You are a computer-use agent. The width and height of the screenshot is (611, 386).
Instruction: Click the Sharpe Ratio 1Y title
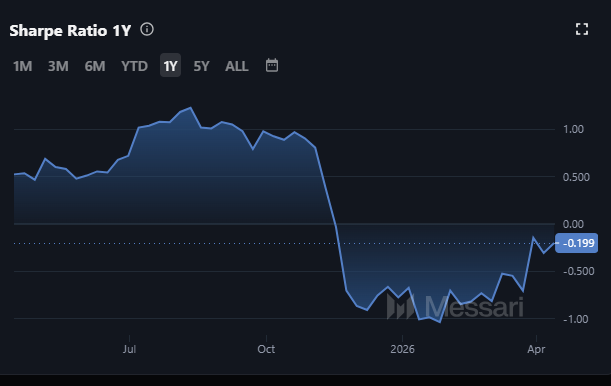70,31
